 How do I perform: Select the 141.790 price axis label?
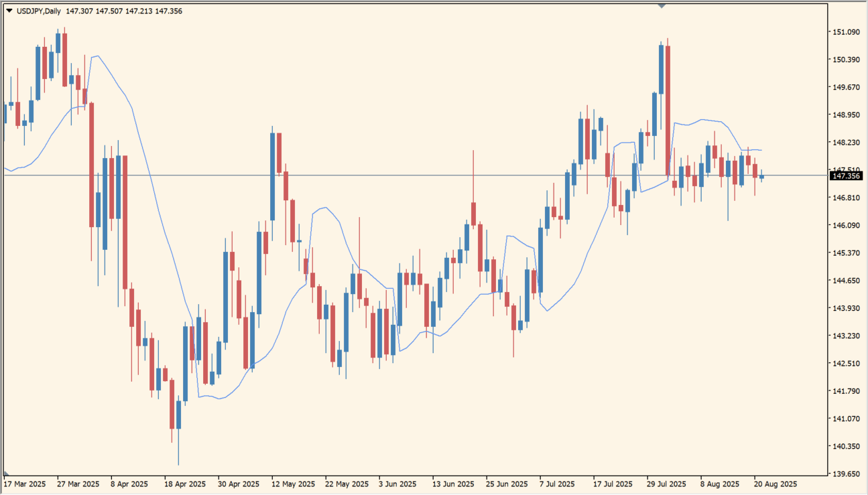click(847, 391)
